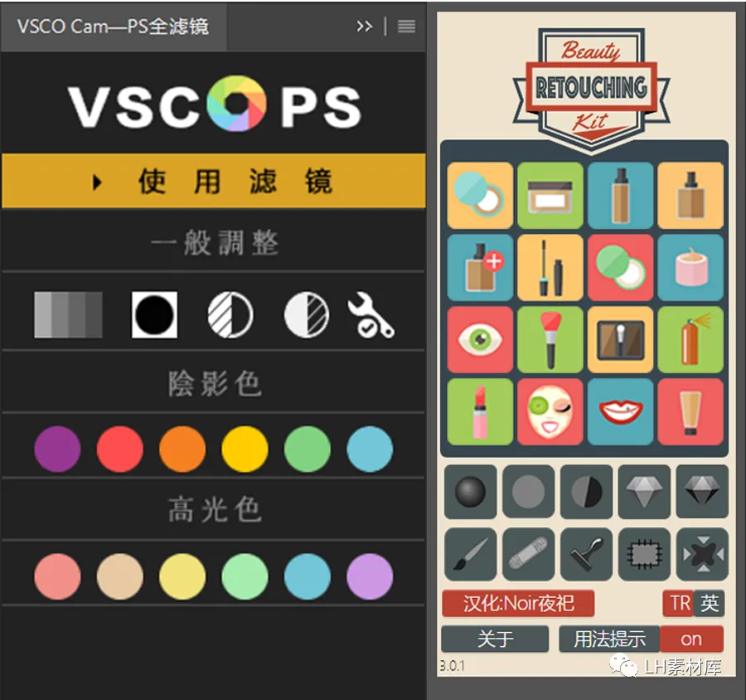Click the hairspray can icon
The width and height of the screenshot is (746, 700).
pyautogui.click(x=690, y=339)
